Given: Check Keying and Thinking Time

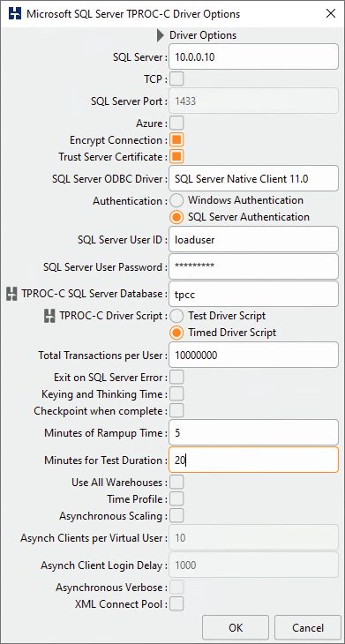Looking at the screenshot, I should [176, 393].
